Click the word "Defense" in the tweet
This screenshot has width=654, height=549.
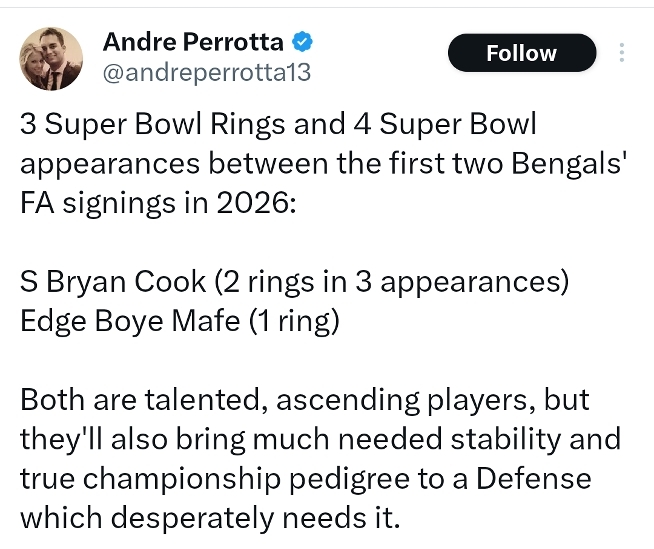tap(533, 478)
